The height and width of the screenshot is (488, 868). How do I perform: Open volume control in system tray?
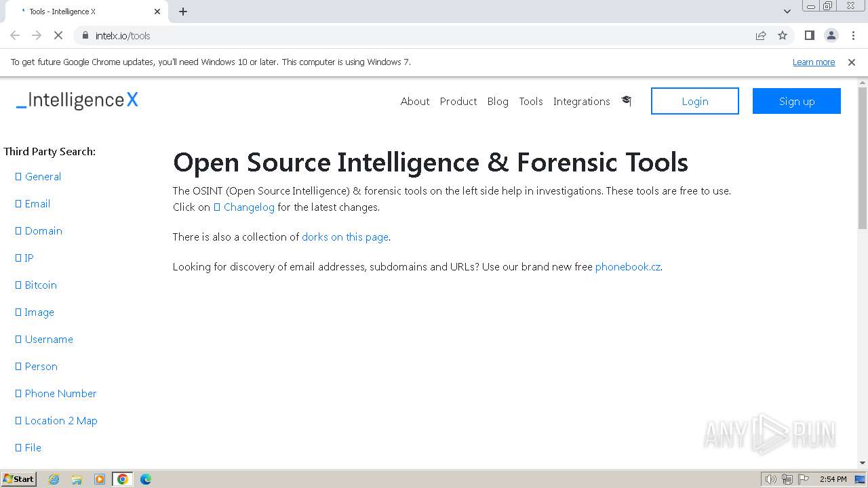[x=771, y=479]
